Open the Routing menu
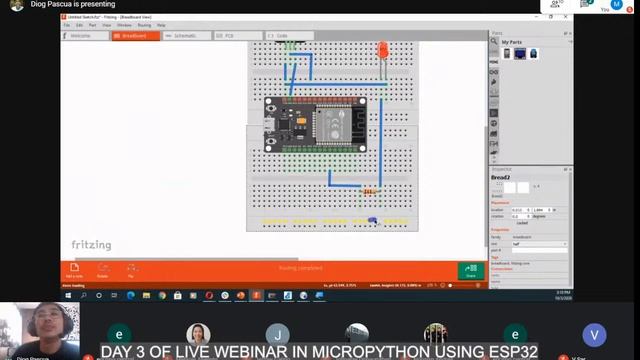 point(144,25)
